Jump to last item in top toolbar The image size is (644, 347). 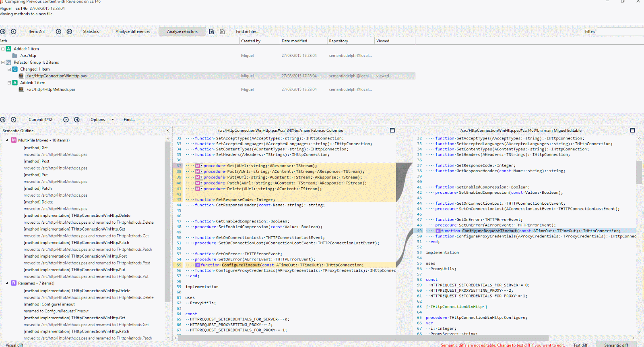point(69,31)
